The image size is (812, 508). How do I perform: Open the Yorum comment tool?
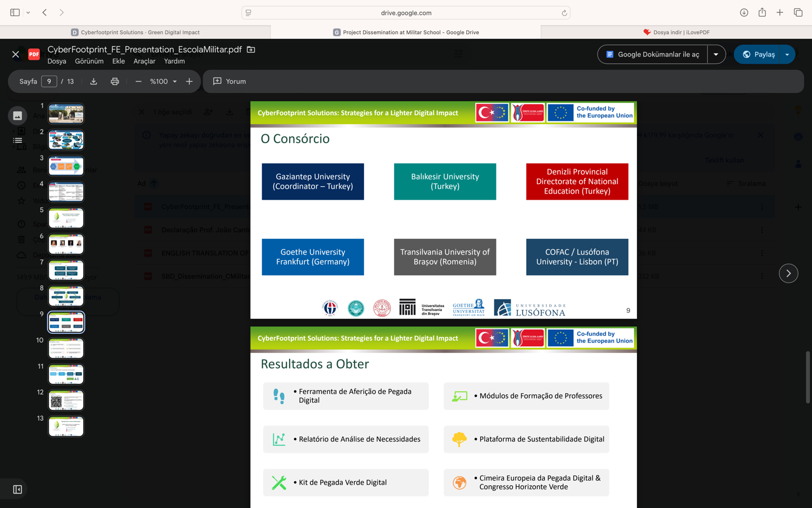[229, 82]
